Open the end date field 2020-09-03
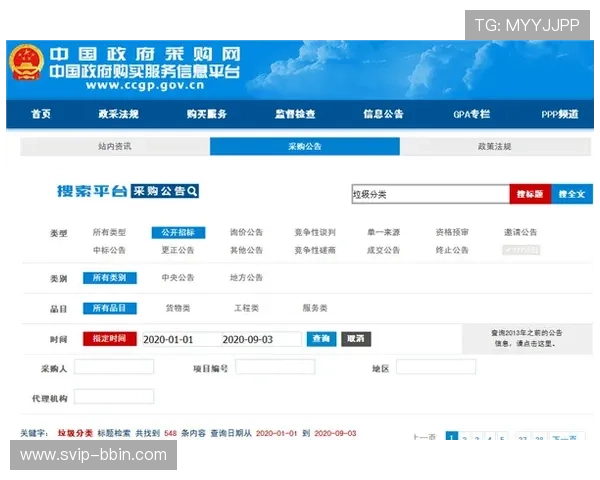600x480 pixels. pyautogui.click(x=261, y=340)
